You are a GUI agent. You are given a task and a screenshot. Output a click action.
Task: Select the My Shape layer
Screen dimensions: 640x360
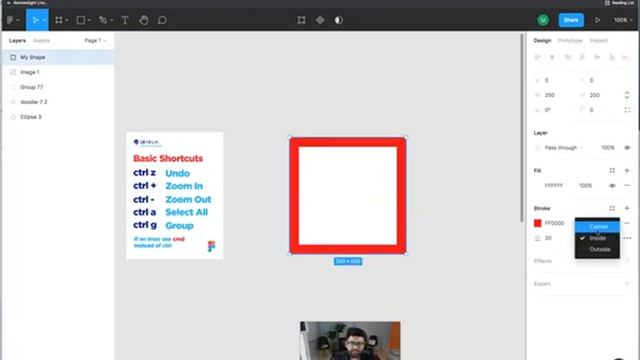pyautogui.click(x=58, y=58)
